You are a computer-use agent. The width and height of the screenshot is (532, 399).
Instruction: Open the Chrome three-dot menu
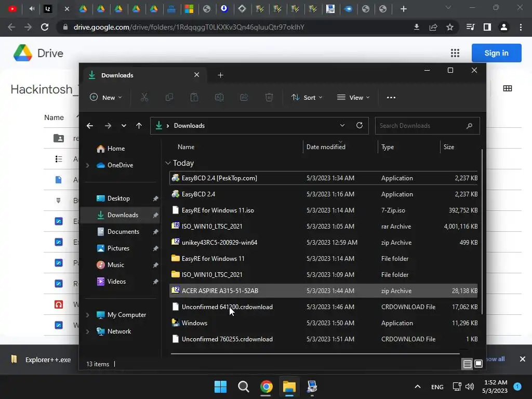coord(521,27)
